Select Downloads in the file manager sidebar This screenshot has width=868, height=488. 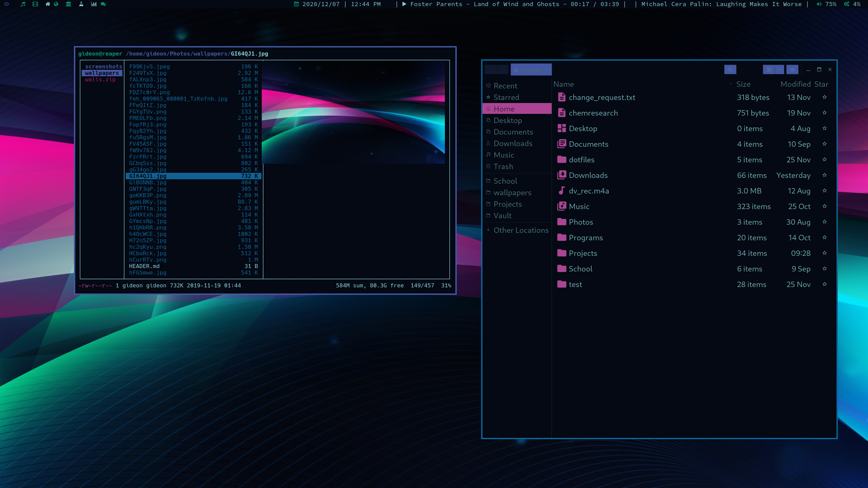coord(513,143)
